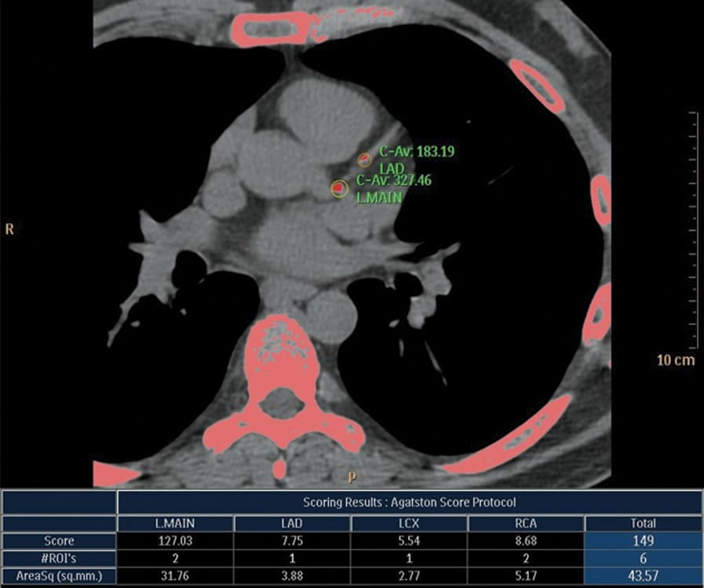The image size is (704, 588).
Task: Click the LCX column header
Action: [409, 524]
